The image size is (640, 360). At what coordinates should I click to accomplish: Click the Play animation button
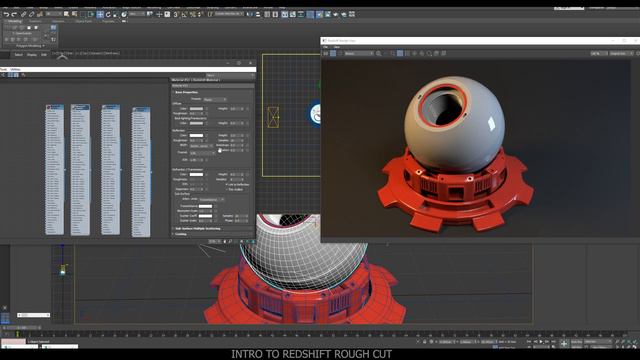tap(541, 342)
